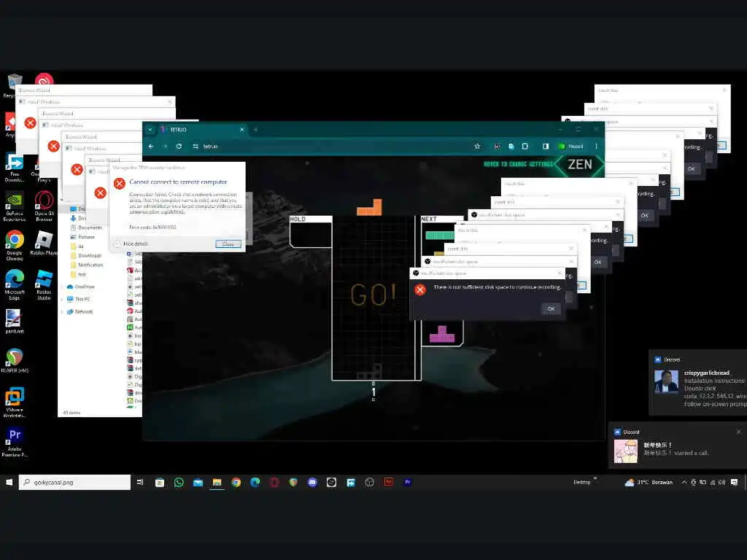The height and width of the screenshot is (560, 747).
Task: Click the taskbar search box
Action: tap(75, 483)
